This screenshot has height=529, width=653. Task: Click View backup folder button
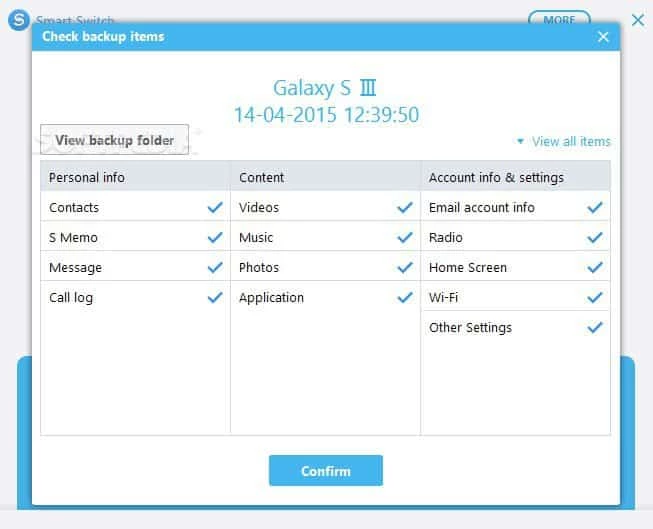(x=114, y=140)
